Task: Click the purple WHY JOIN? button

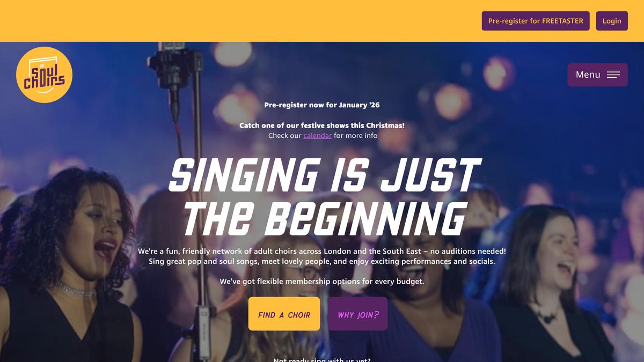Action: [358, 314]
